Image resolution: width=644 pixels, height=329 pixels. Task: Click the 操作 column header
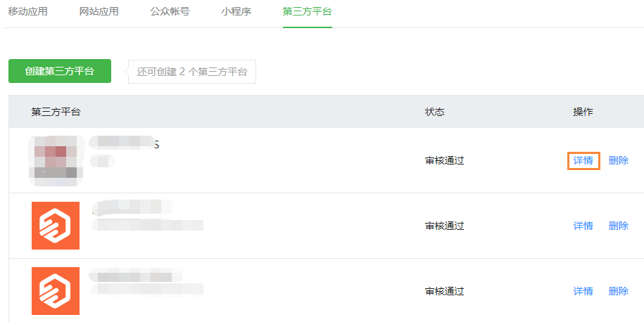pyautogui.click(x=583, y=112)
